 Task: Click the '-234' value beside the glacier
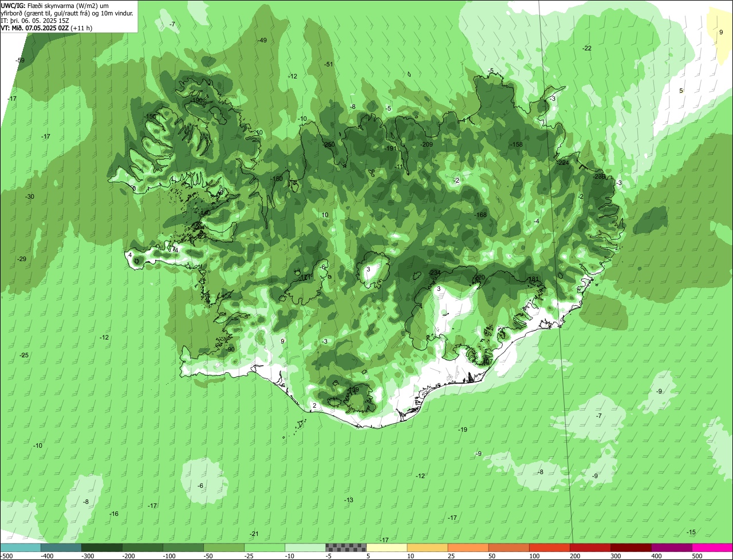pyautogui.click(x=435, y=273)
